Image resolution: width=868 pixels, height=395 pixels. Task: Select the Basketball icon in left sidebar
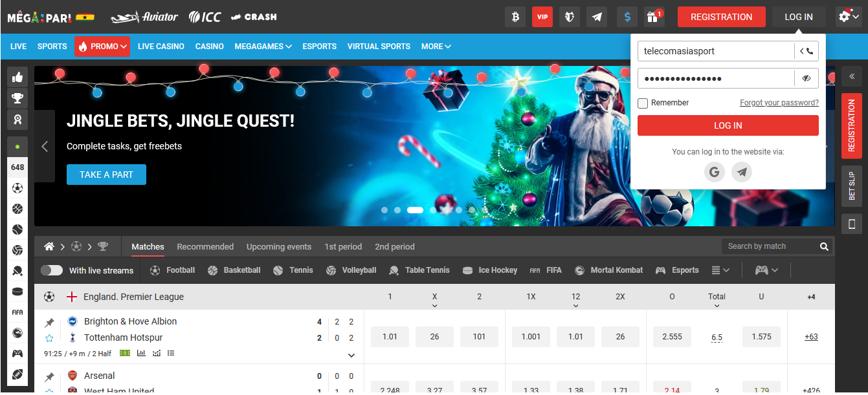point(17,208)
